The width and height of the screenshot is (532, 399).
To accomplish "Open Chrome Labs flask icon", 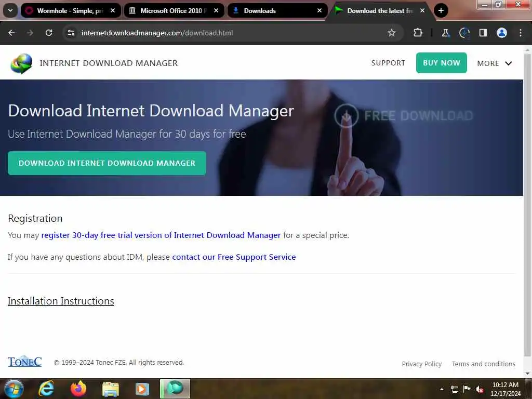I will tap(445, 33).
